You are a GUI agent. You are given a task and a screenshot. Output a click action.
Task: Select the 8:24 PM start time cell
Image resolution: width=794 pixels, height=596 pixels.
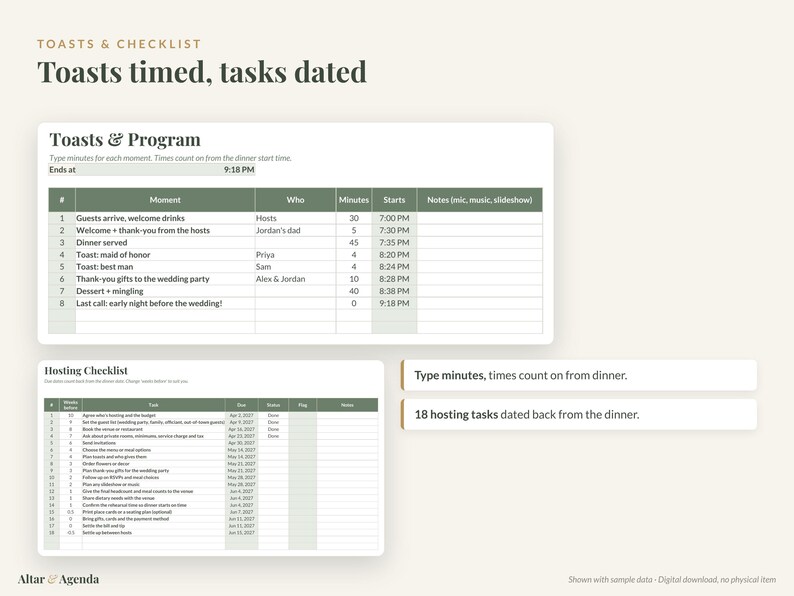[x=394, y=267]
